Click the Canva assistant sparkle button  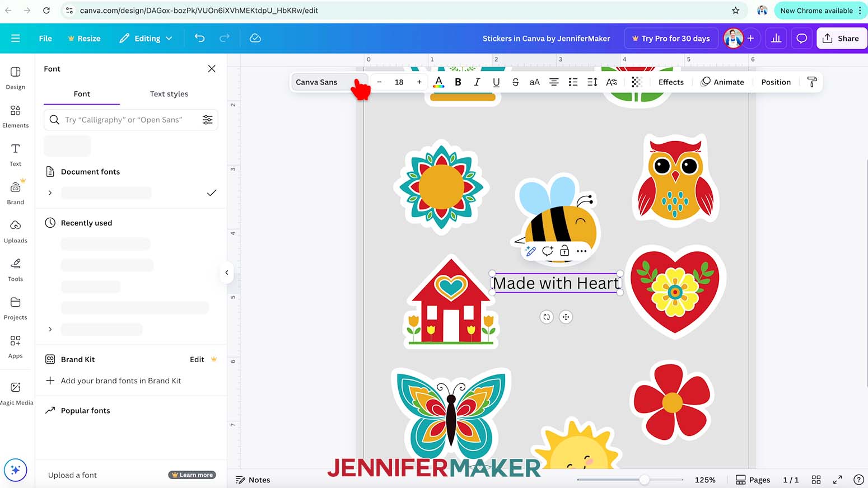[x=15, y=470]
